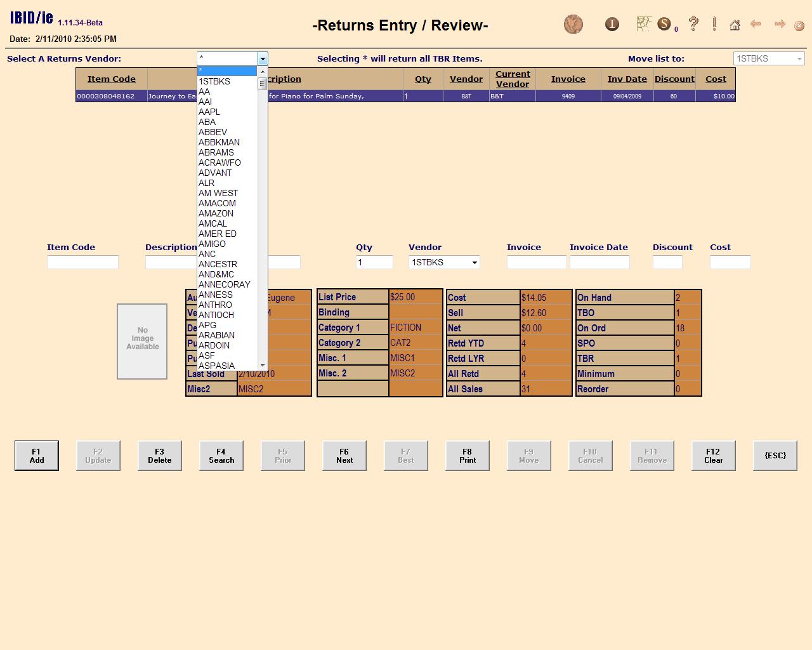
Task: Click the exclamation mark icon
Action: pyautogui.click(x=714, y=24)
